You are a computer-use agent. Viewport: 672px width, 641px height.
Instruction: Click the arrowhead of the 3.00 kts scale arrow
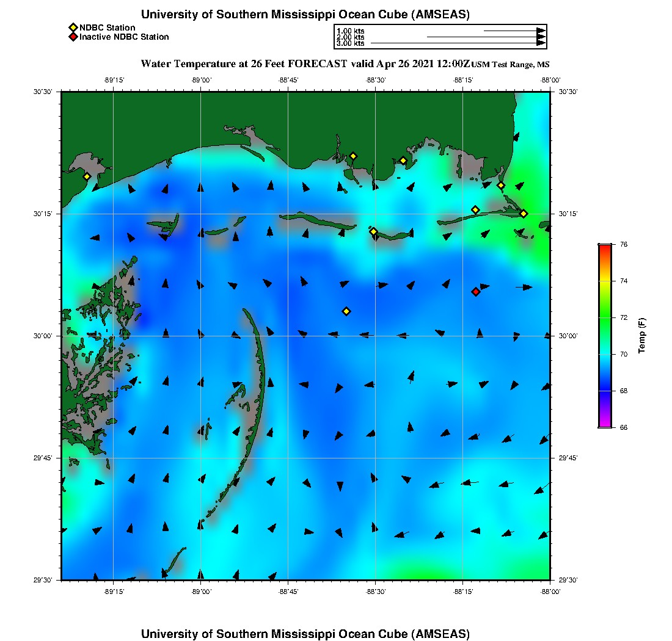point(541,43)
